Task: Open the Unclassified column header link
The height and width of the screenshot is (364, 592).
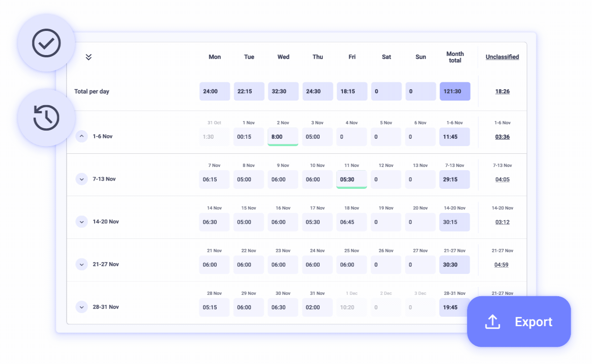Action: pyautogui.click(x=502, y=57)
